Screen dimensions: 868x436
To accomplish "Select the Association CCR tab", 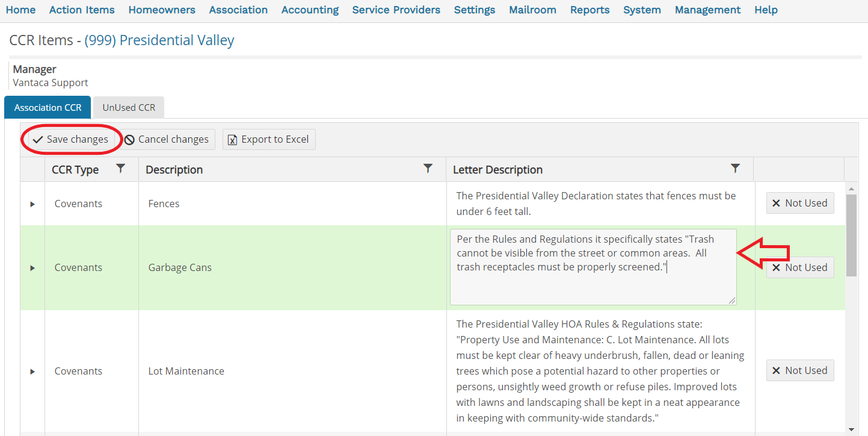I will (48, 107).
